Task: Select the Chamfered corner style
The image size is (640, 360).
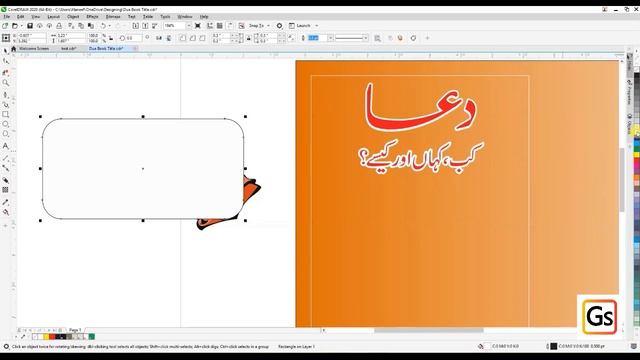Action: coord(202,38)
